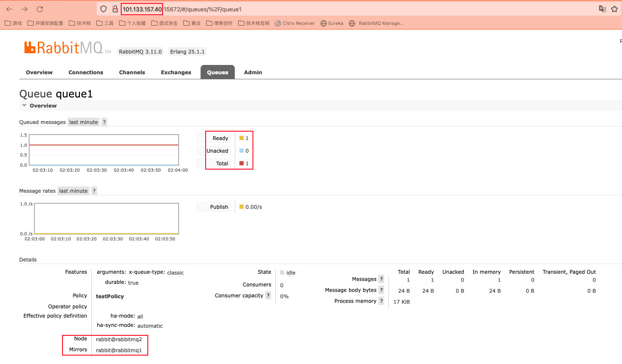Image resolution: width=622 pixels, height=364 pixels.
Task: Click the translate page icon
Action: point(603,9)
